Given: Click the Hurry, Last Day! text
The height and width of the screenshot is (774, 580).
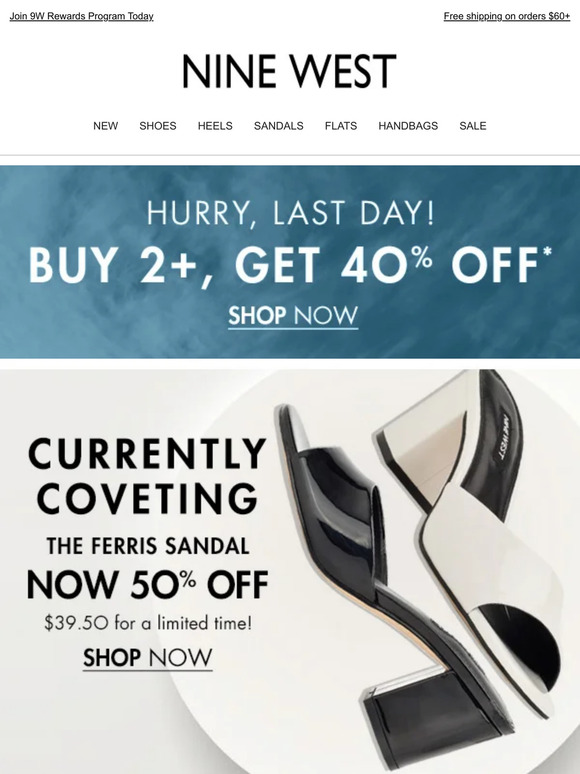Looking at the screenshot, I should click(290, 213).
